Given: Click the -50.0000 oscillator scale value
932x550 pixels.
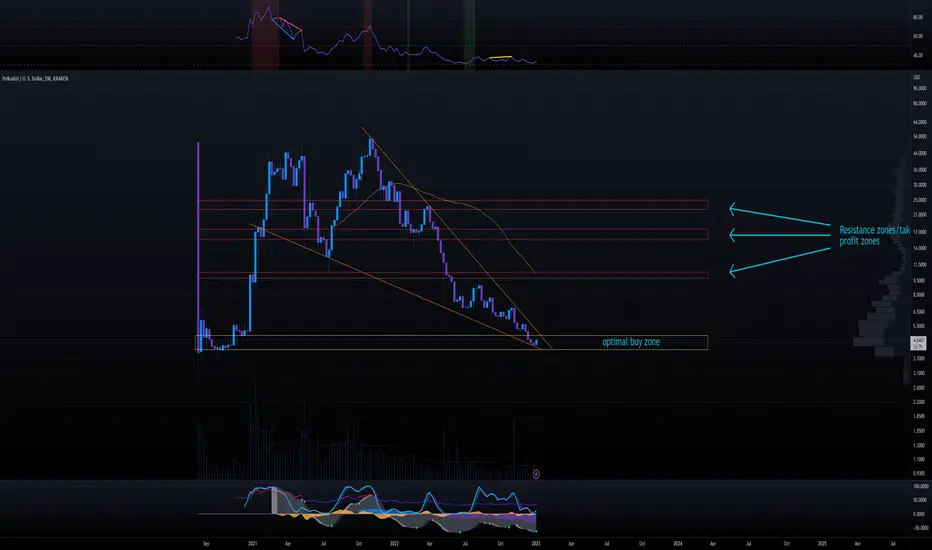Looking at the screenshot, I should tap(921, 527).
